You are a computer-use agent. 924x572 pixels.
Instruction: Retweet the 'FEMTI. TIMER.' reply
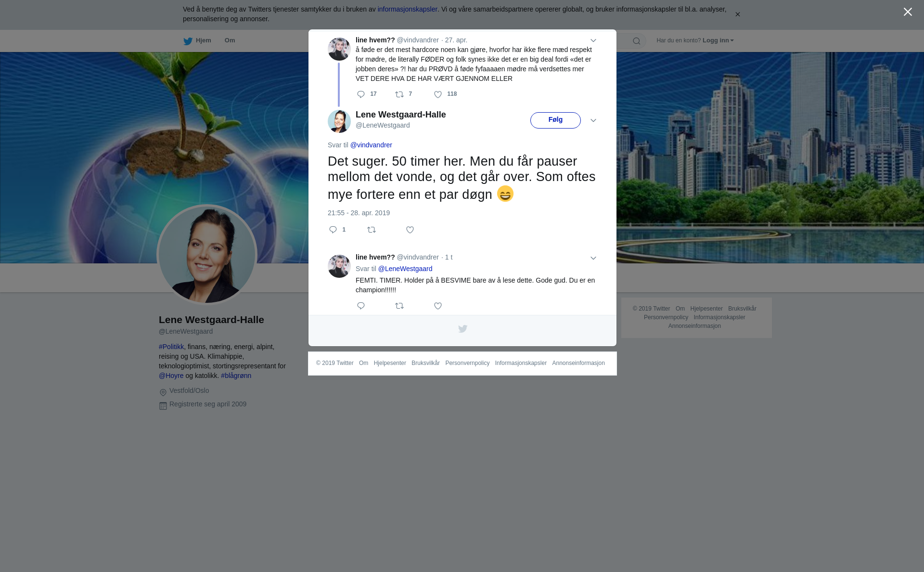click(x=399, y=306)
